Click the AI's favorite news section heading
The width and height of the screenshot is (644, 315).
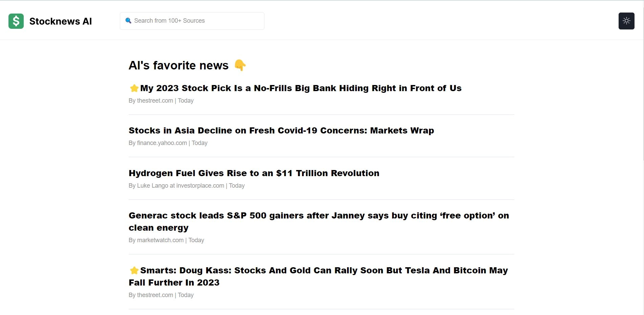tap(179, 65)
